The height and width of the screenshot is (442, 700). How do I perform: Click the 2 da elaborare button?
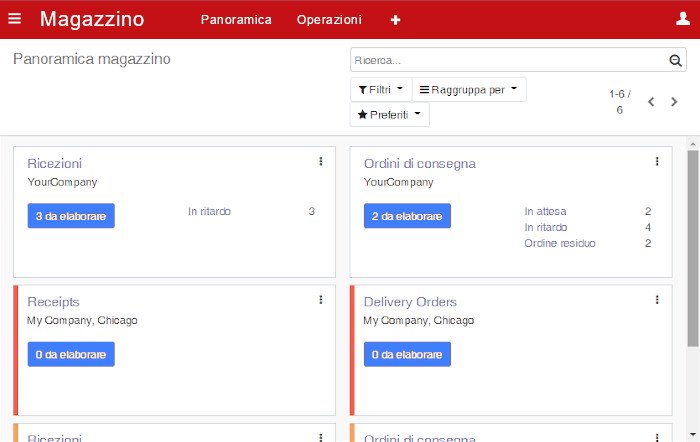(407, 216)
